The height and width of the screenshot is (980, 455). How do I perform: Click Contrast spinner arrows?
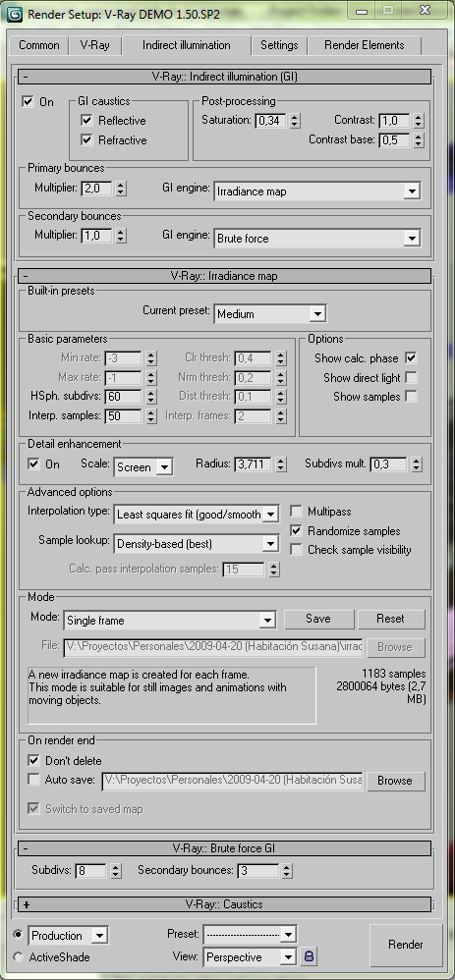[419, 120]
